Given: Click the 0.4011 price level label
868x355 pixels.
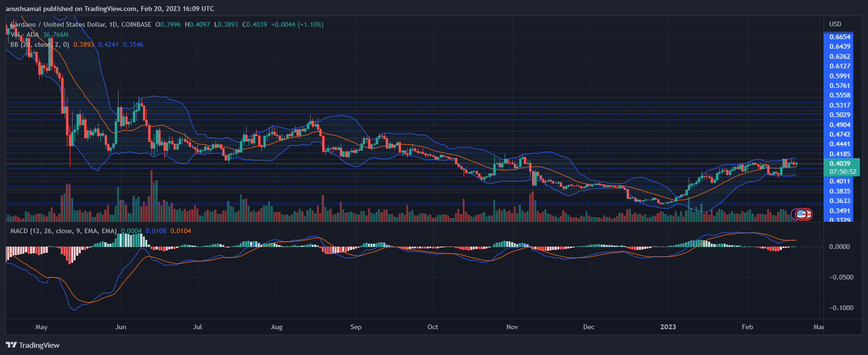Looking at the screenshot, I should (x=840, y=181).
